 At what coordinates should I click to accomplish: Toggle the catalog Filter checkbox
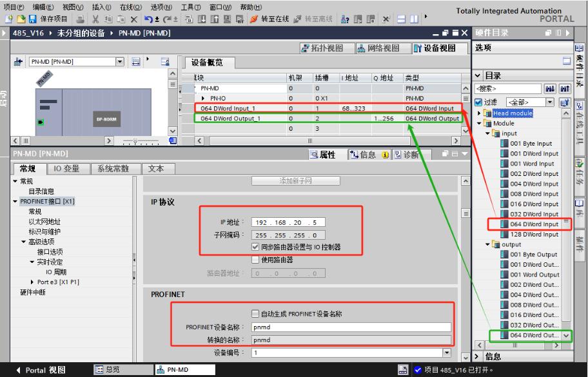(478, 102)
